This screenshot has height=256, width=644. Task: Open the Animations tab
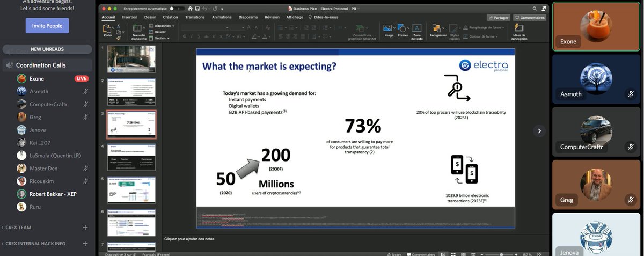click(222, 17)
